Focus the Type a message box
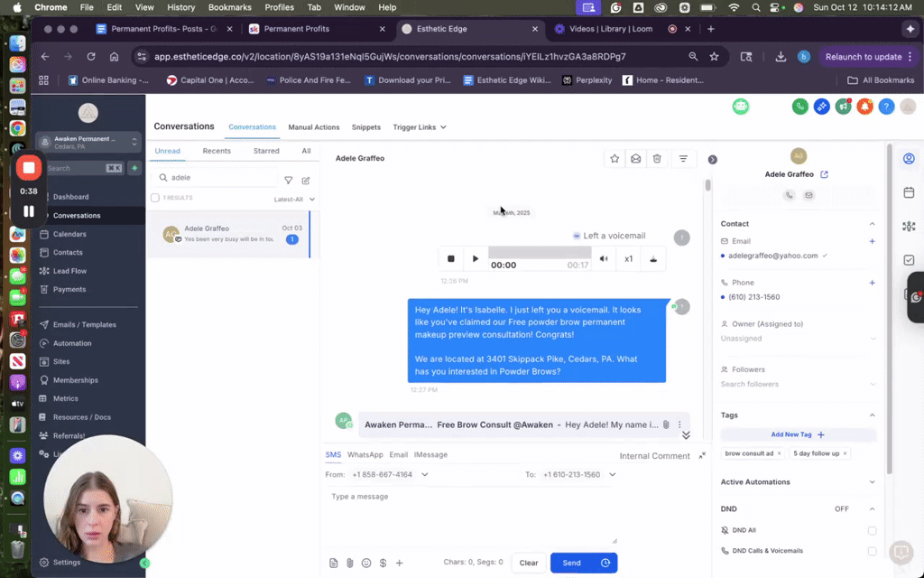The width and height of the screenshot is (924, 578). point(470,516)
